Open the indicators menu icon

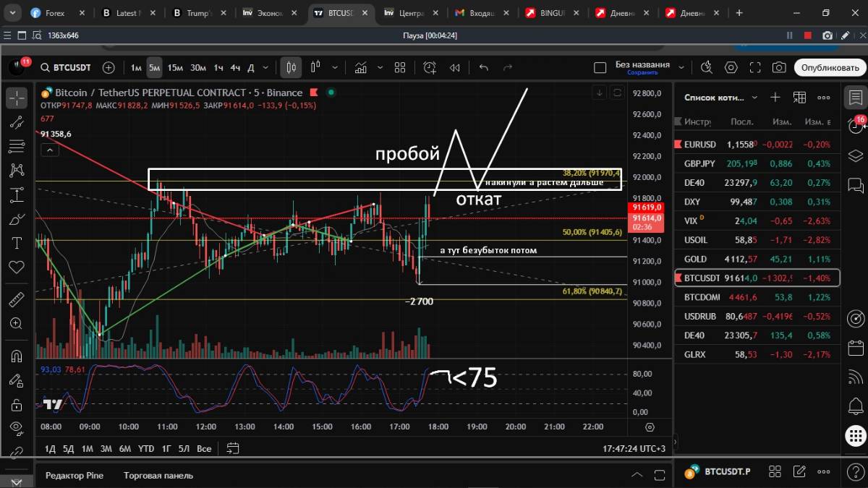[x=359, y=67]
